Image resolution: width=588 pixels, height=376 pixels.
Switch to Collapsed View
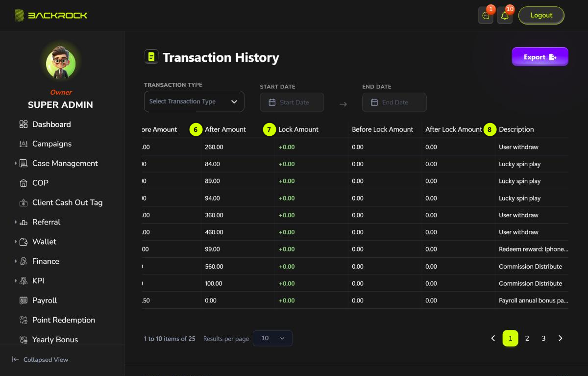tap(46, 359)
